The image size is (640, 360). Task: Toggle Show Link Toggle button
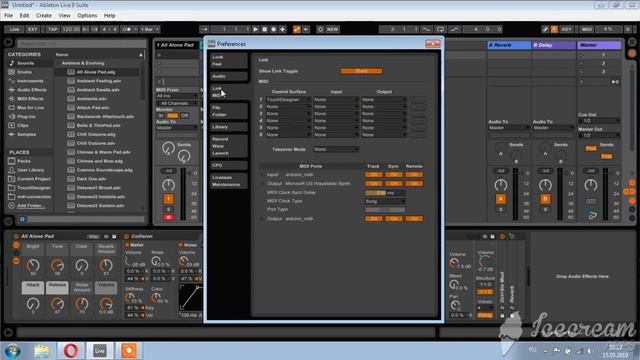point(361,71)
